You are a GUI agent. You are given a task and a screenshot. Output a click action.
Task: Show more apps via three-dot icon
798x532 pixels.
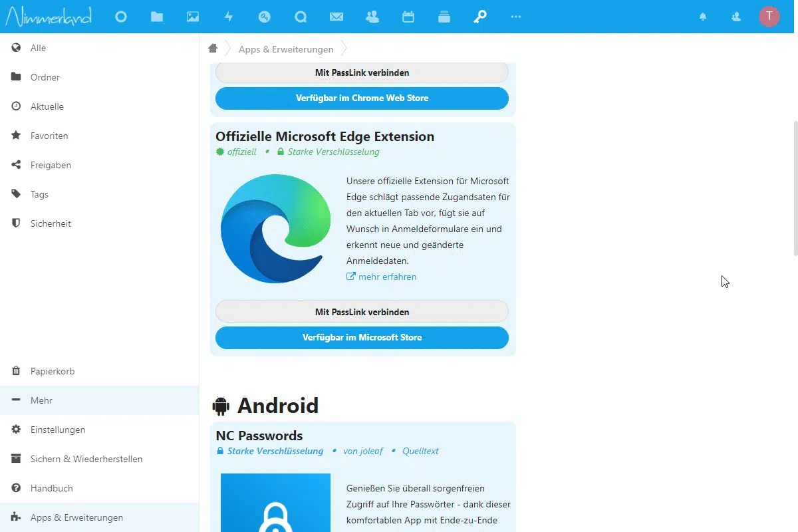tap(516, 17)
